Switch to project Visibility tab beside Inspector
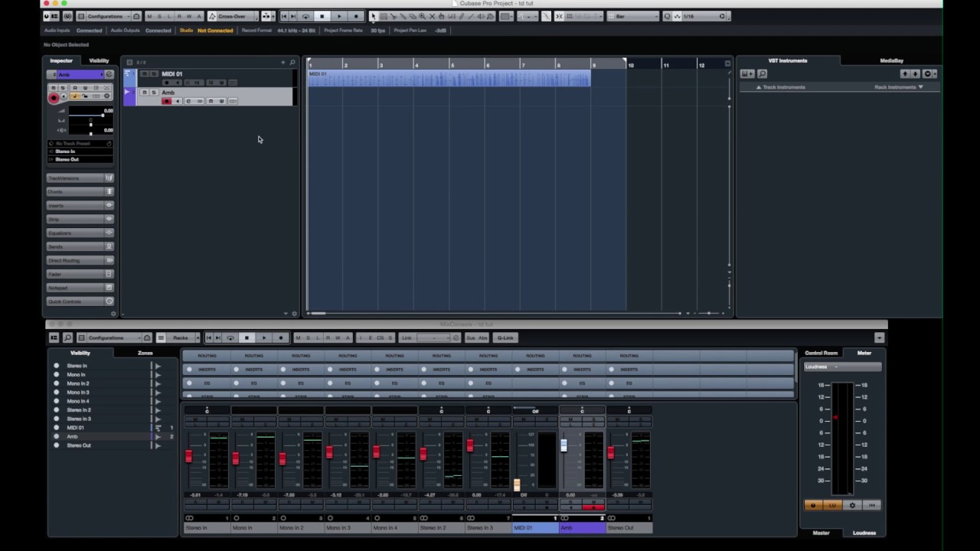The width and height of the screenshot is (980, 551). [99, 60]
